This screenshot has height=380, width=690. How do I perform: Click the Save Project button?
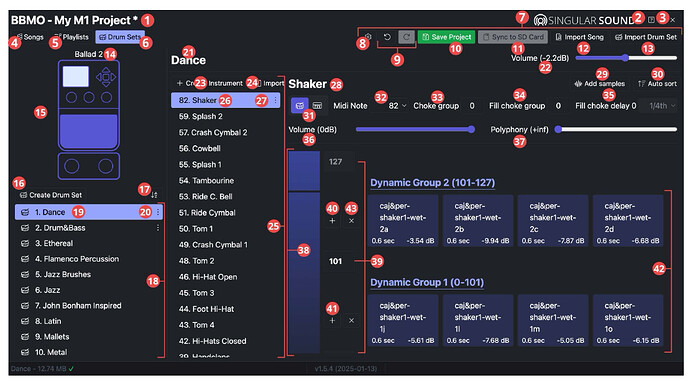tap(446, 37)
